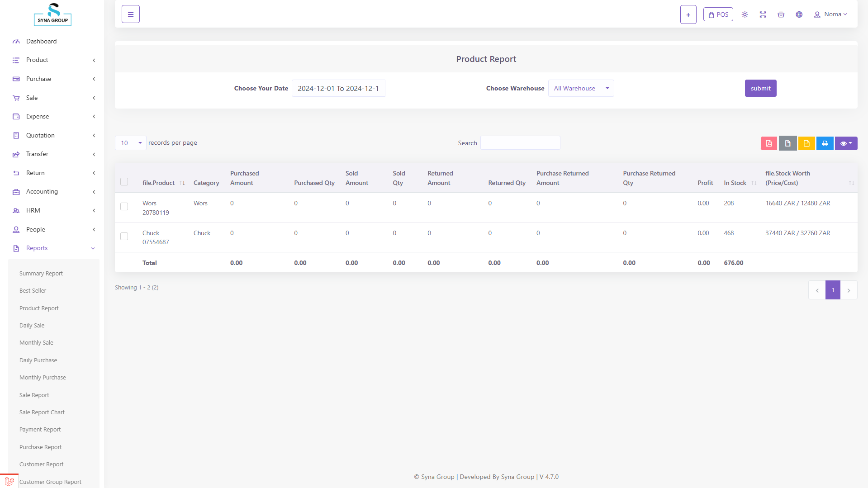Open the language globe icon
Viewport: 868px width, 488px height.
[x=799, y=14]
